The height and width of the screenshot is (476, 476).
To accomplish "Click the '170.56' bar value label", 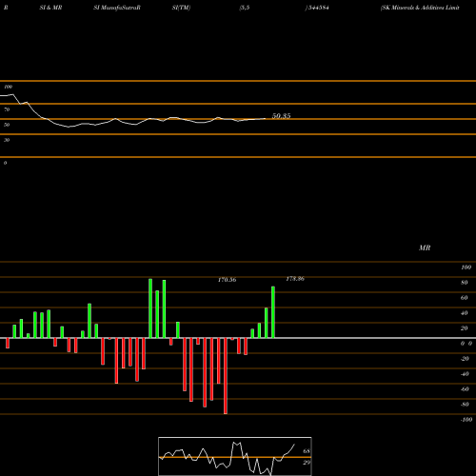I will pos(227,280).
